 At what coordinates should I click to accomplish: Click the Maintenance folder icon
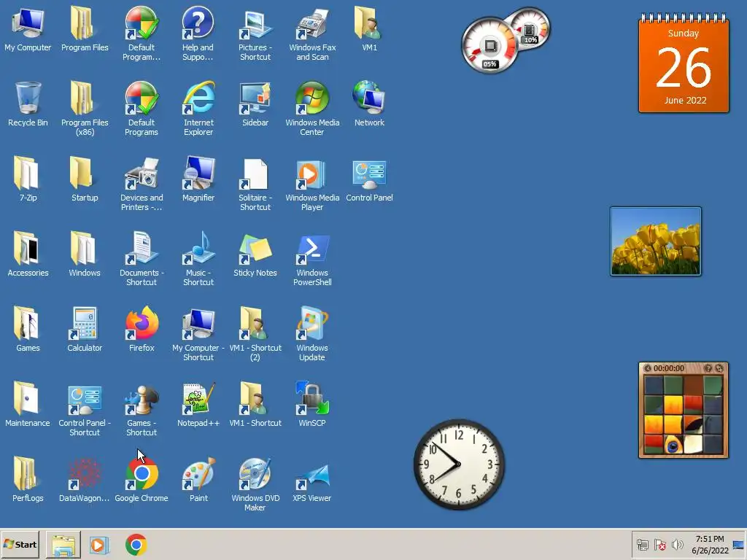(28, 405)
